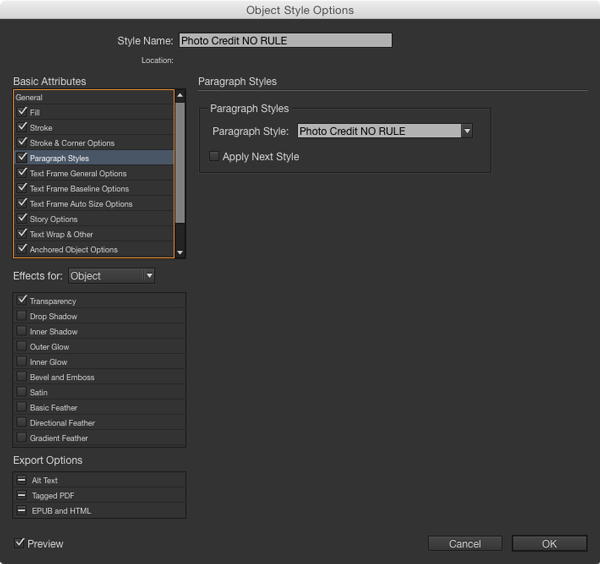
Task: Toggle the Alt Text export option icon
Action: (22, 480)
